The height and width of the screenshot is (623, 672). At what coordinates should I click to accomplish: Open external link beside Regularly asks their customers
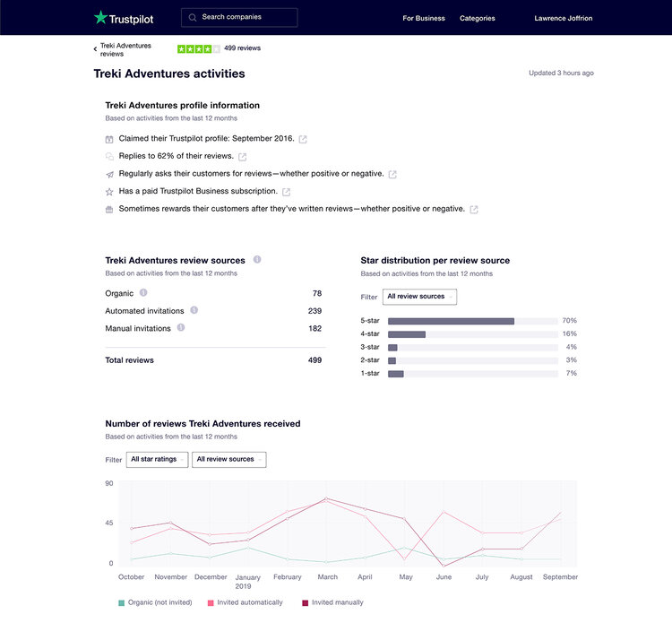[392, 175]
